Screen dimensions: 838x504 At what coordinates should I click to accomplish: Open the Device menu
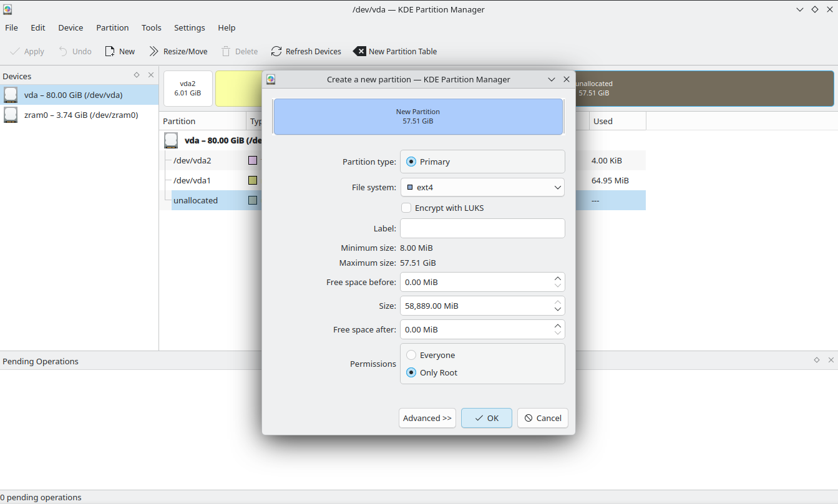pos(71,27)
